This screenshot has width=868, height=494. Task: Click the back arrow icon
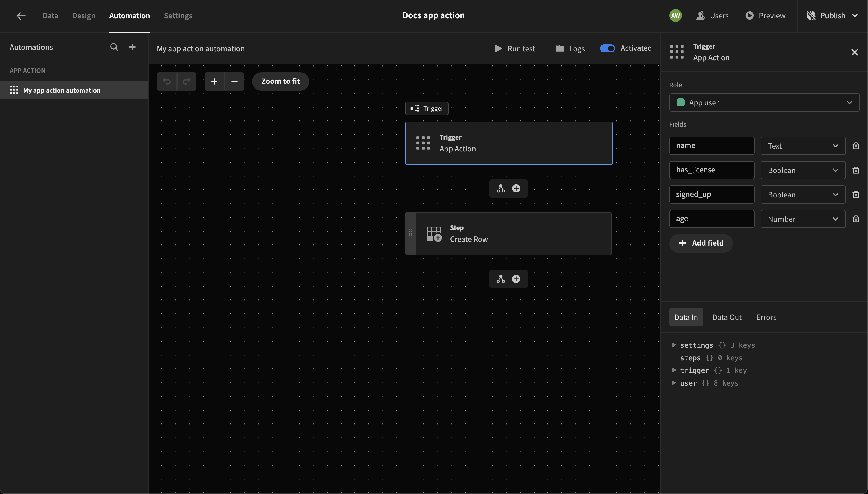click(21, 15)
